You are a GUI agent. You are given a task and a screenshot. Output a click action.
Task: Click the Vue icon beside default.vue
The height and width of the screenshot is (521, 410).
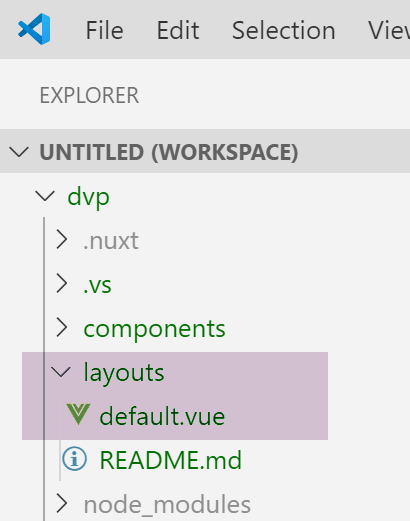point(78,415)
